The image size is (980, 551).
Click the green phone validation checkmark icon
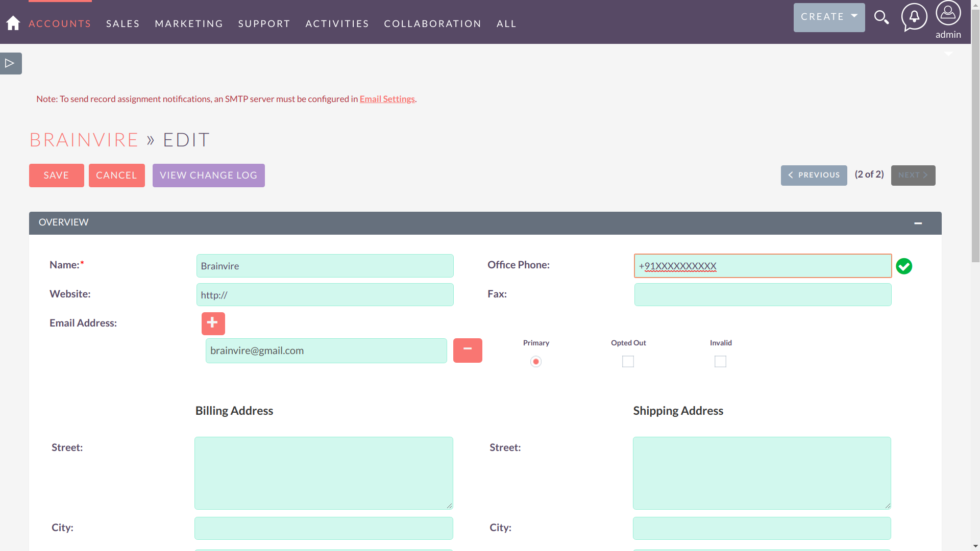pos(904,266)
